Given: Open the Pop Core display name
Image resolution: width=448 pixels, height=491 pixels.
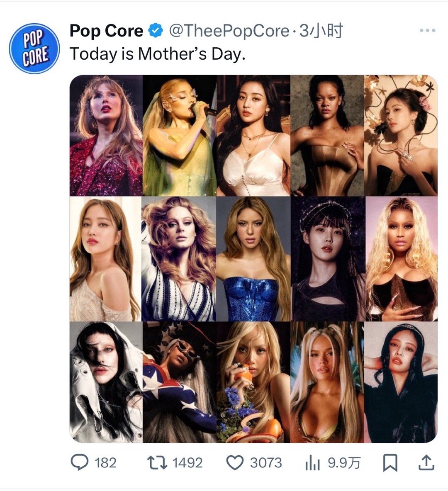Looking at the screenshot, I should pyautogui.click(x=106, y=31).
